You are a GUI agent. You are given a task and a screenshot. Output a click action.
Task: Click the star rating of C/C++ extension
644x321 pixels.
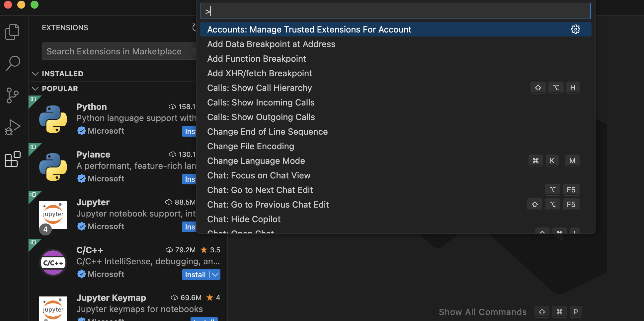click(210, 250)
